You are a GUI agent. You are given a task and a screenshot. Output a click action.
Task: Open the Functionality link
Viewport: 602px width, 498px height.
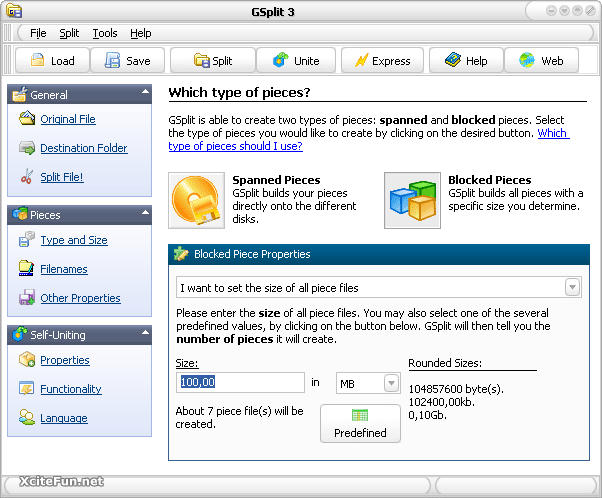click(71, 389)
